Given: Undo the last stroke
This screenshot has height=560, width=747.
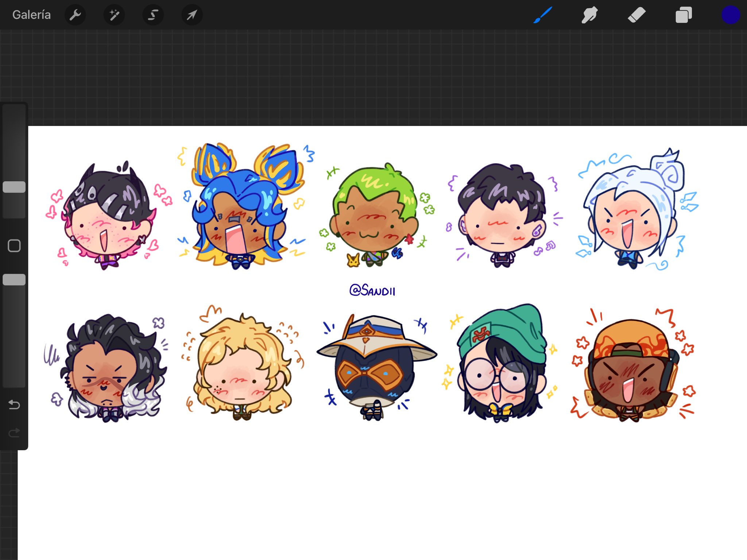Looking at the screenshot, I should tap(14, 405).
